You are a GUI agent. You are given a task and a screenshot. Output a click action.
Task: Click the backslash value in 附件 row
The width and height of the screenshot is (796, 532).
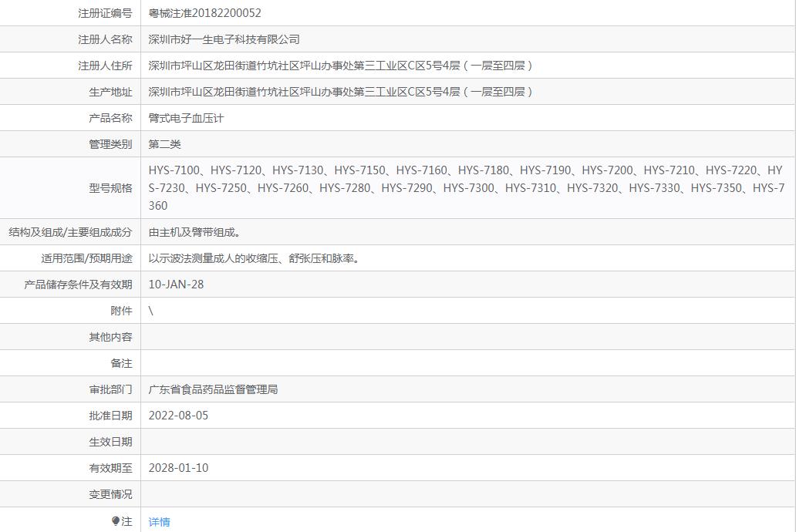coord(150,311)
